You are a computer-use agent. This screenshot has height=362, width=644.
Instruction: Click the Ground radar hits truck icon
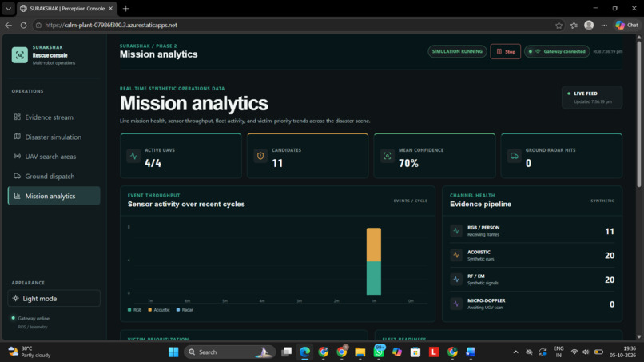(x=515, y=156)
